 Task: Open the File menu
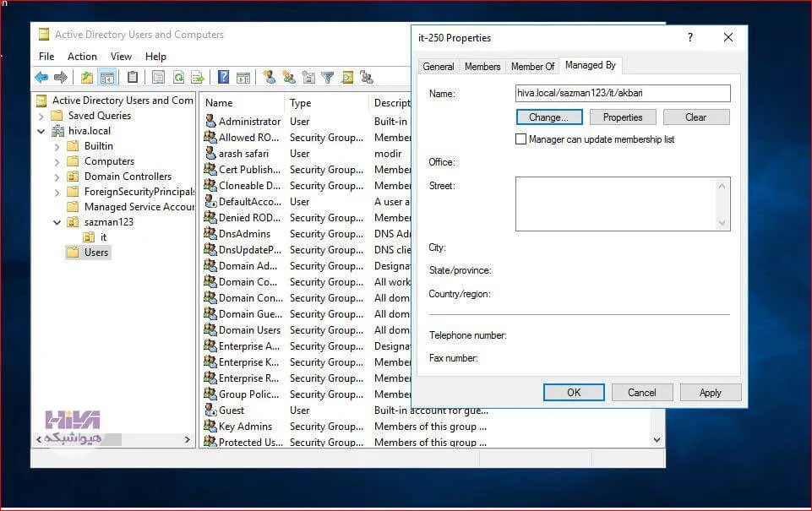tap(46, 57)
